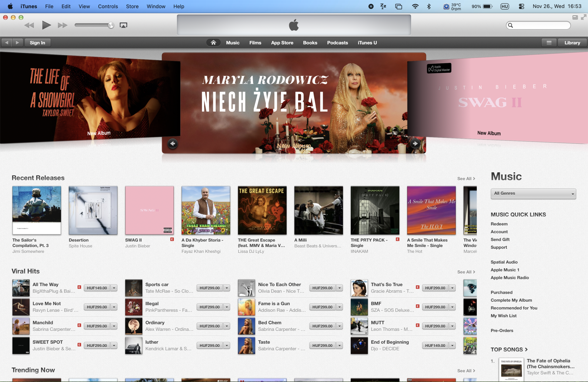Switch to the Podcasts tab
588x382 pixels.
click(337, 43)
